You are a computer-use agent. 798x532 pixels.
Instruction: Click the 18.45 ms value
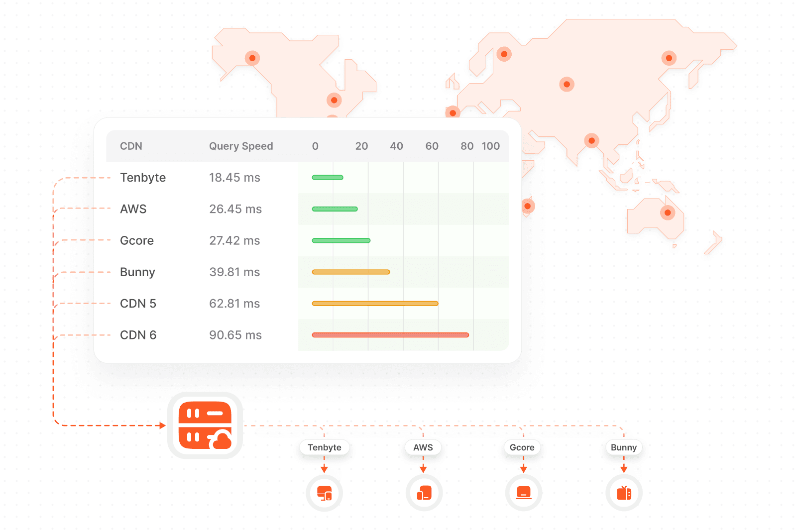pyautogui.click(x=234, y=178)
